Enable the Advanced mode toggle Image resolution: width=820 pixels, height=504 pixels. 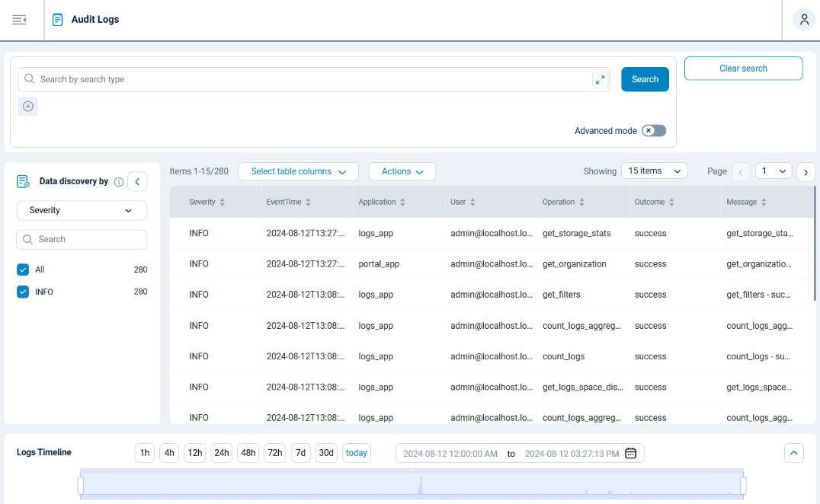tap(653, 130)
